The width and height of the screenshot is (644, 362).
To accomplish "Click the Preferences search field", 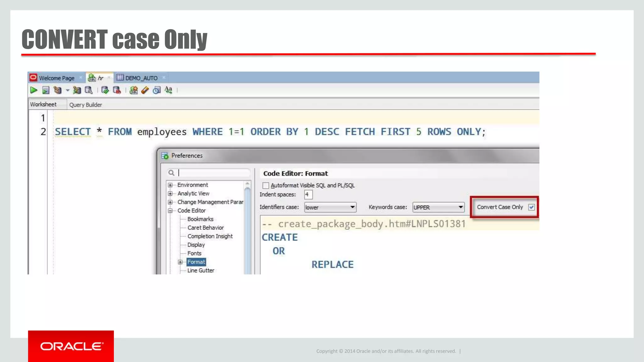I will (214, 173).
